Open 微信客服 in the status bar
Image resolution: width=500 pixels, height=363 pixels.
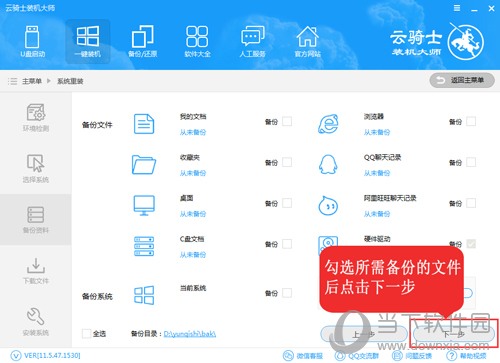click(x=303, y=356)
